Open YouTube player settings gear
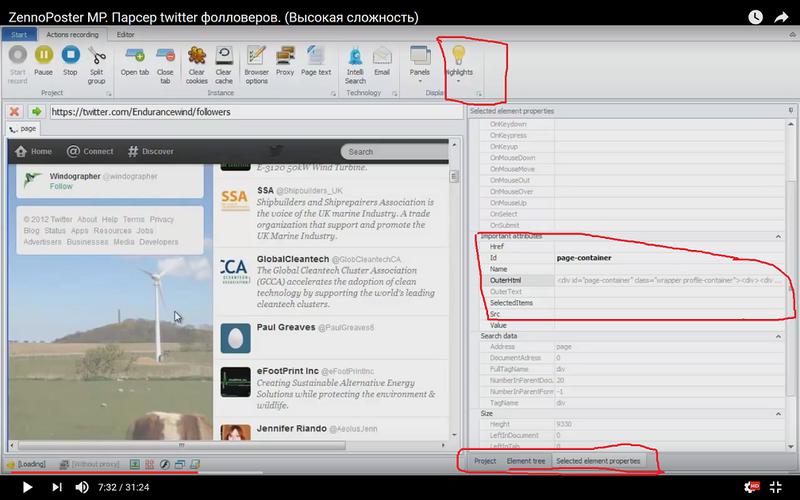The width and height of the screenshot is (800, 500). click(751, 487)
